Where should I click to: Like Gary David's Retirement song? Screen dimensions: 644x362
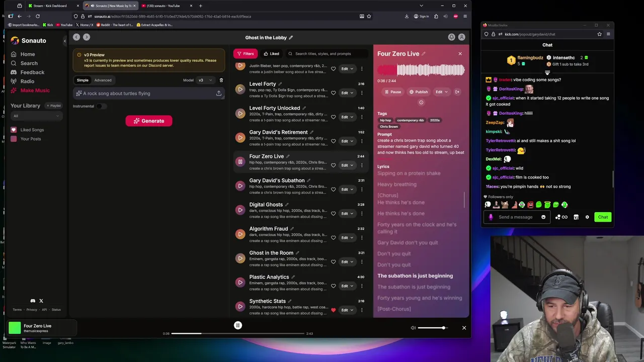(x=333, y=141)
